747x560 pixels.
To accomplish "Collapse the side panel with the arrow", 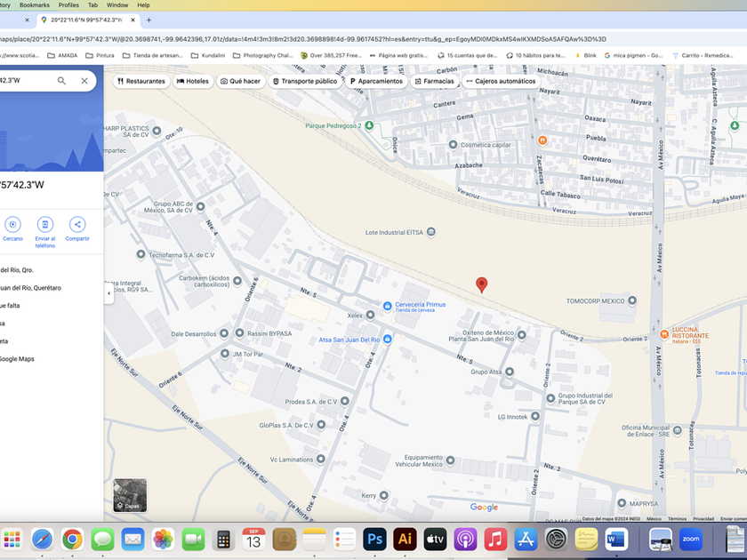I will (108, 293).
